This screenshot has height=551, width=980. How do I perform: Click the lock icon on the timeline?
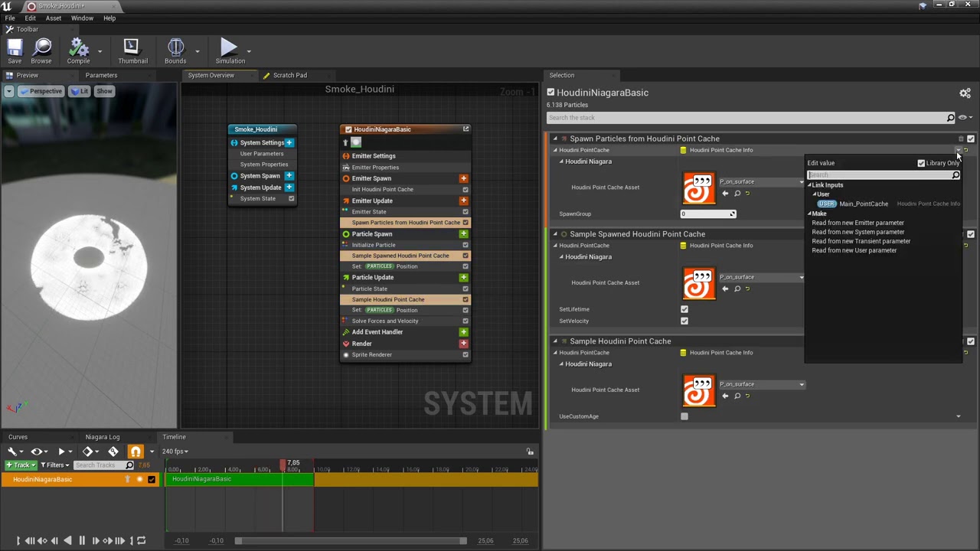(529, 452)
